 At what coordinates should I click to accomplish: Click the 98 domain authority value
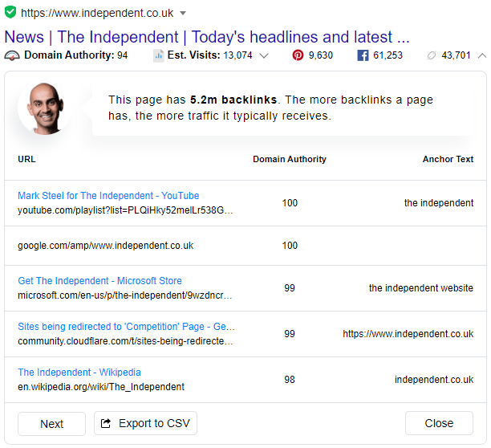(x=290, y=380)
